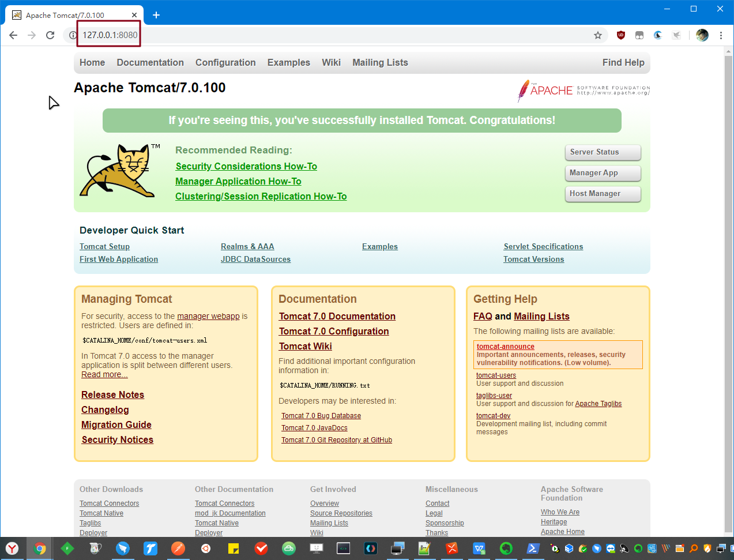Open Tomcat 7.0 Configuration link
Screen dimensions: 734x560
click(334, 332)
